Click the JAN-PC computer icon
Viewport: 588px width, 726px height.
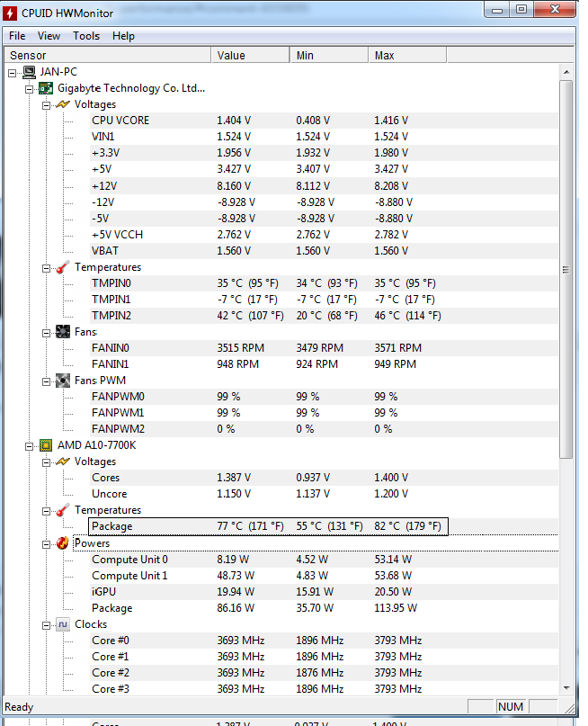tap(29, 72)
